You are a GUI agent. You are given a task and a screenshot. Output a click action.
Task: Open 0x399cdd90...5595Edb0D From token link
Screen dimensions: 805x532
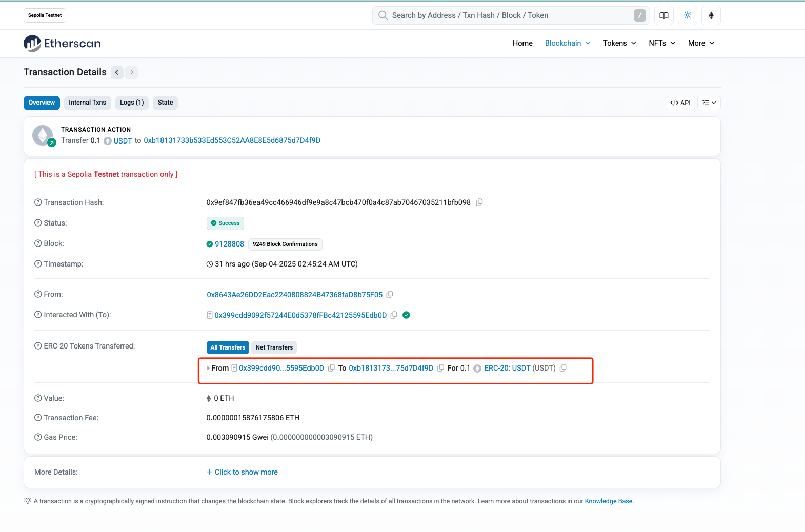click(281, 368)
